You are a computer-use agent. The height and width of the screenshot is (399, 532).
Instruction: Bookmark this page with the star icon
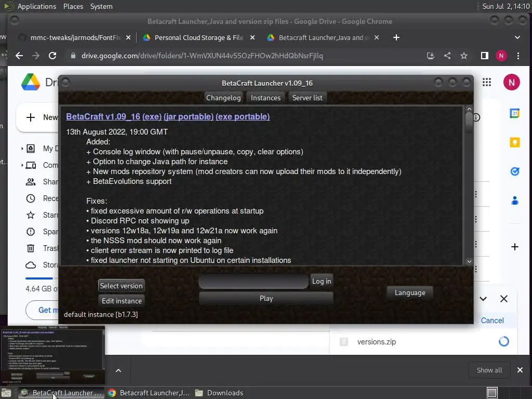tap(464, 56)
